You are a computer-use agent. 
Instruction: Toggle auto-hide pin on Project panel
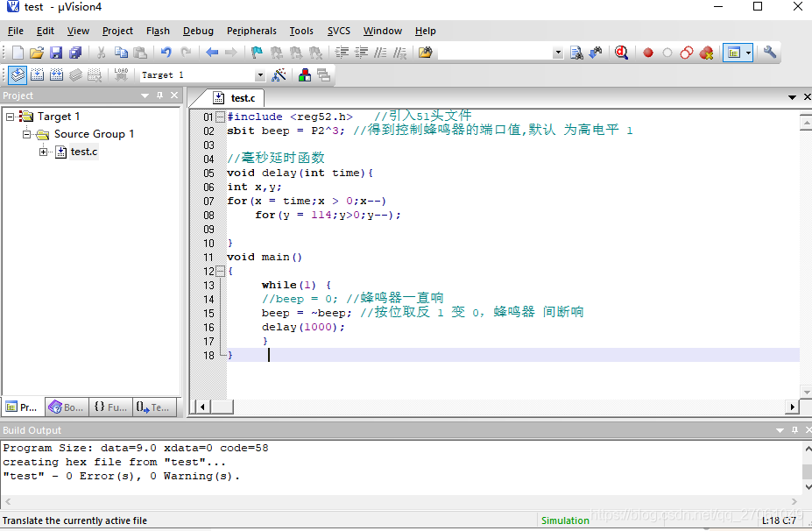tap(159, 96)
